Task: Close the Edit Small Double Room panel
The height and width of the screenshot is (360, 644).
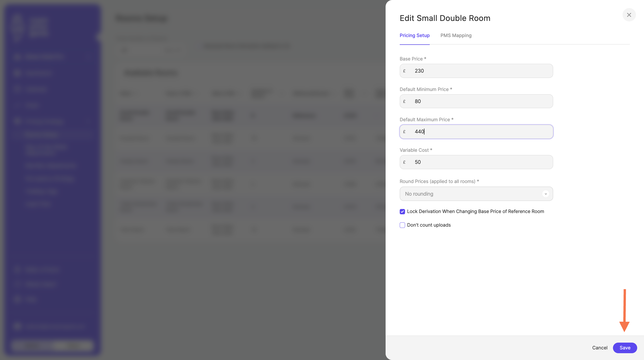Action: (x=629, y=15)
